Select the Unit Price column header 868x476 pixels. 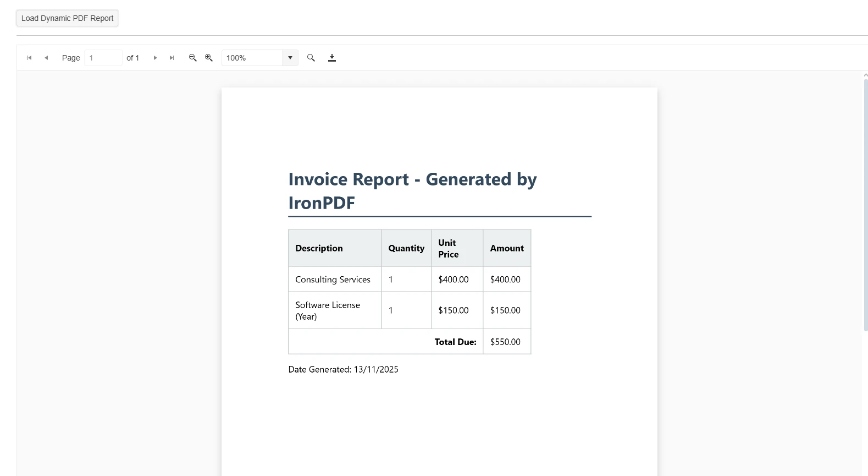457,248
